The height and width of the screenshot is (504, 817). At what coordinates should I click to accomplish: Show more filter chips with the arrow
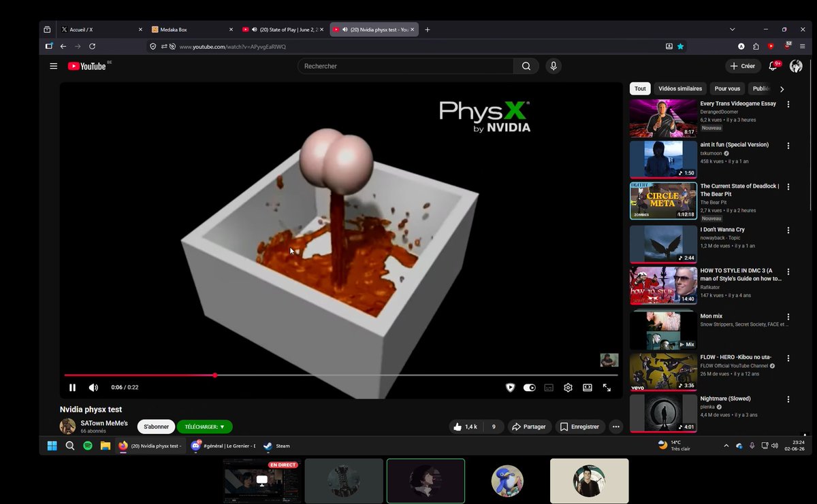click(782, 89)
